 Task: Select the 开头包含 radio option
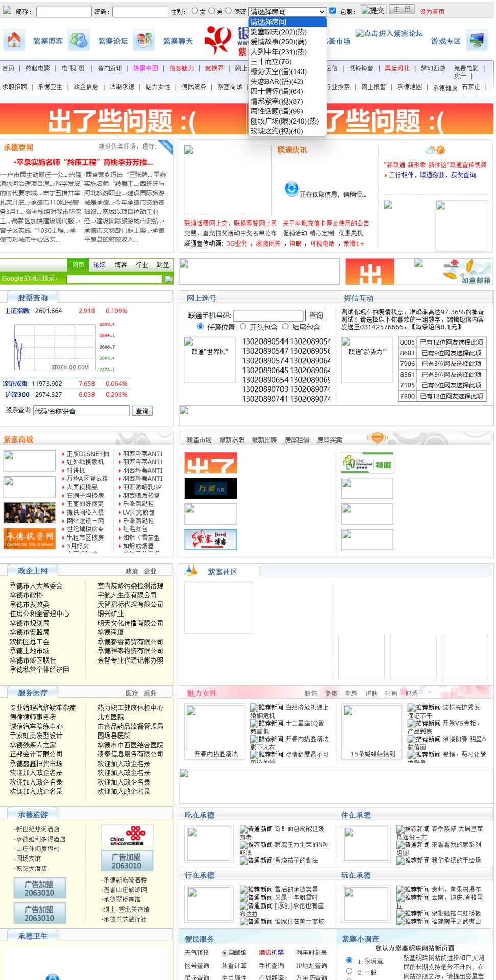point(243,326)
